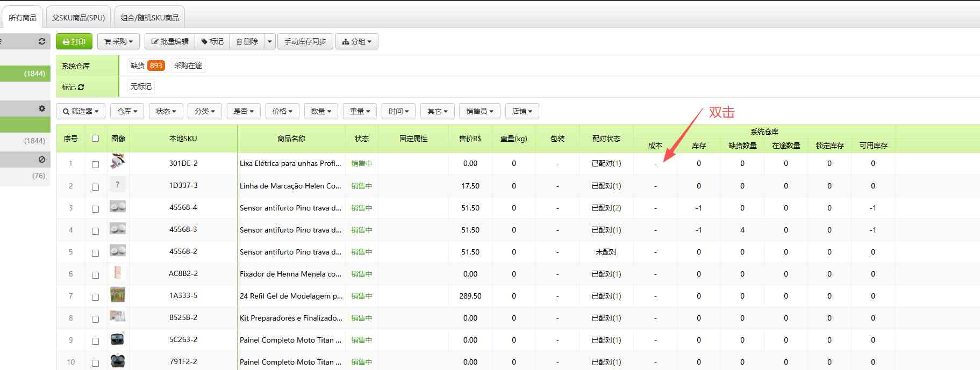Viewport: 980px width, 370px height.
Task: Switch to 父SKU商品(SPU) tab
Action: point(78,18)
